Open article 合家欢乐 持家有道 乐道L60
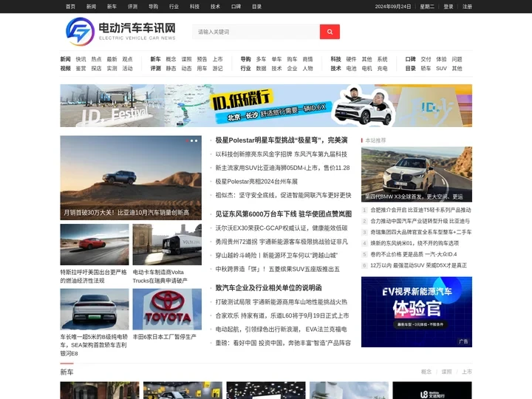This screenshot has height=399, width=532. (282, 316)
